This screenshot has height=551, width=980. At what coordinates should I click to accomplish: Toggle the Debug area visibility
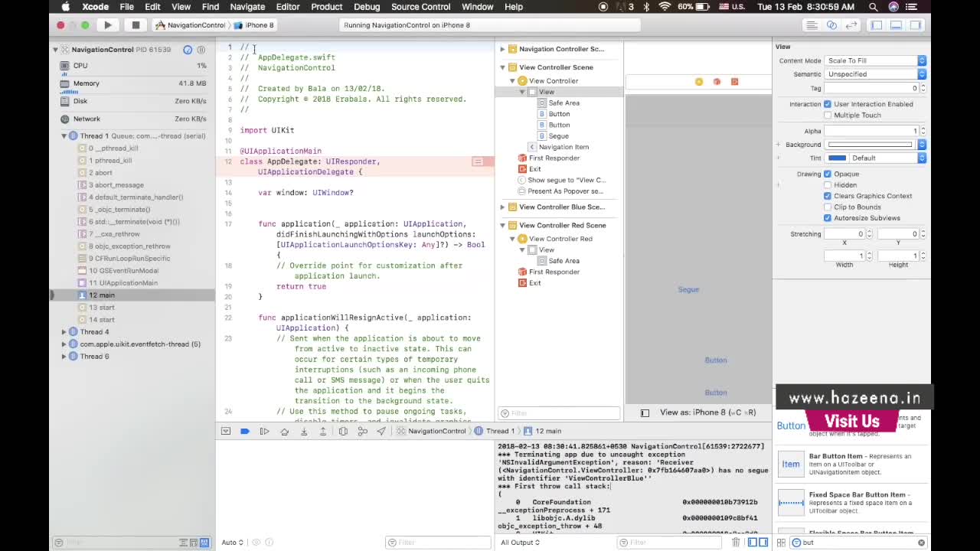(x=895, y=25)
